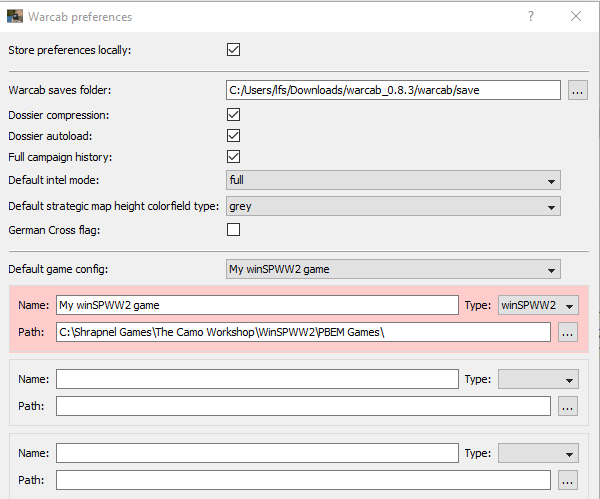The height and width of the screenshot is (499, 600).
Task: Close the Warcab preferences dialog
Action: coord(576,16)
